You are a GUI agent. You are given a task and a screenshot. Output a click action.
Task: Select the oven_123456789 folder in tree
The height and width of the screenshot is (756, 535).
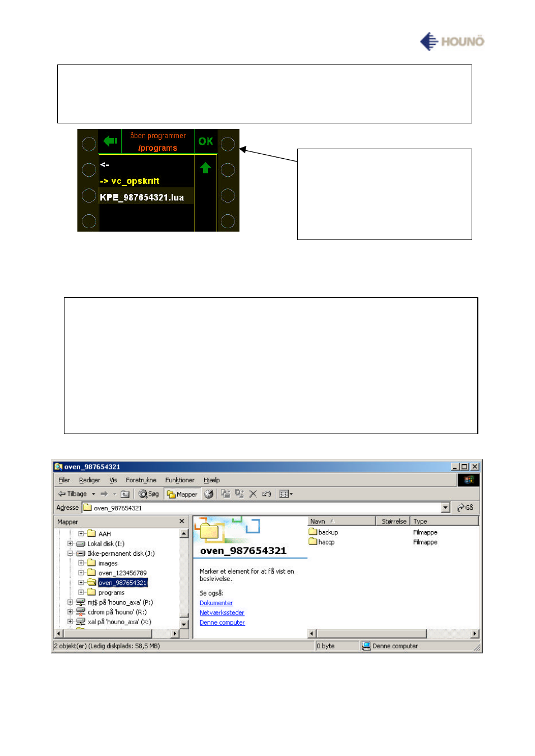122,573
